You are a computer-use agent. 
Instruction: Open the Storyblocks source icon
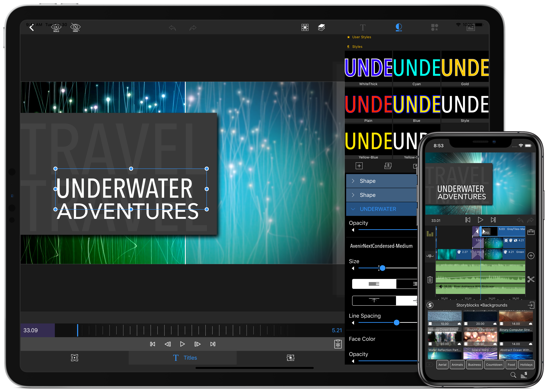click(x=430, y=305)
